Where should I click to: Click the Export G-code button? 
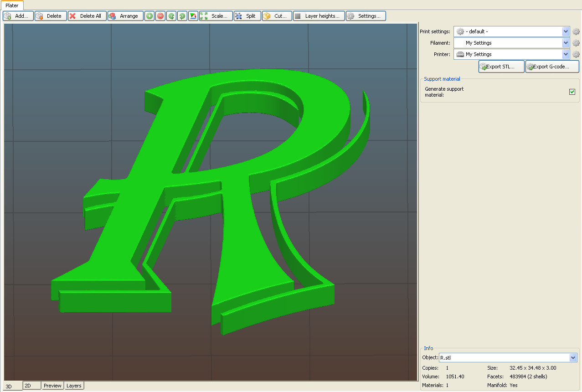click(x=551, y=66)
